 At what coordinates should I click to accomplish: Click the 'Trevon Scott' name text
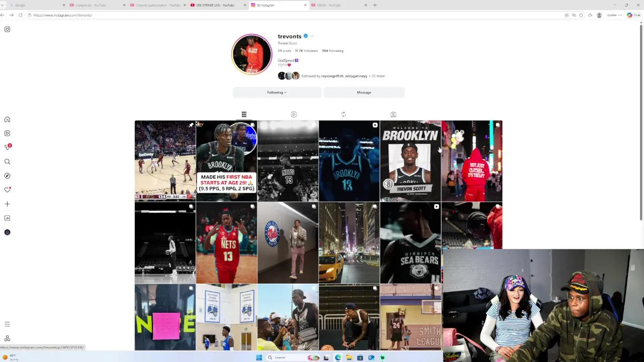click(287, 43)
